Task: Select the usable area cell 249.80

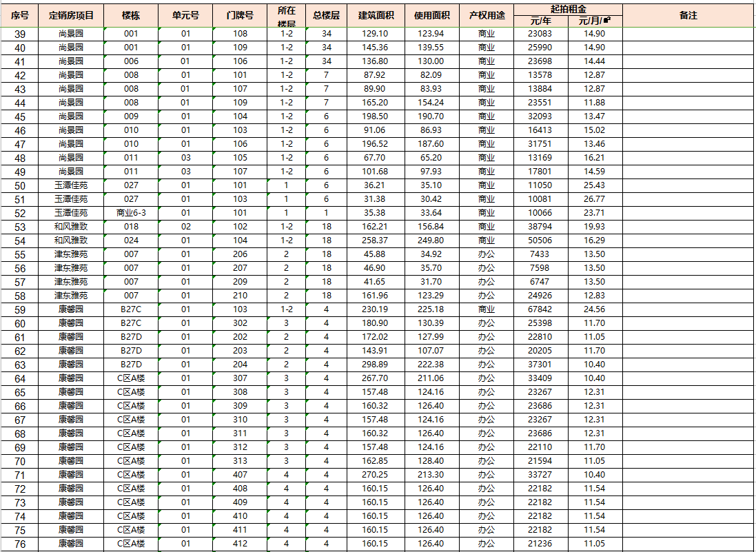Action: coord(431,241)
